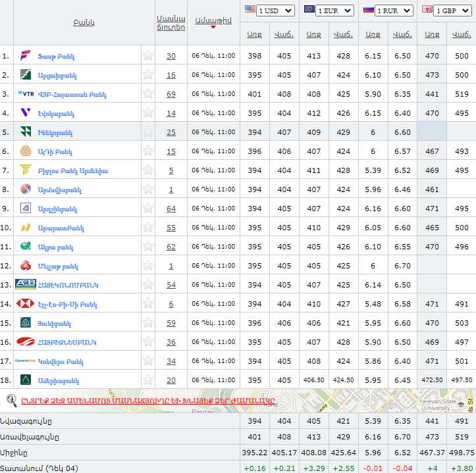Screen dimensions: 476x473
Task: Open the 1 RUR currency dropdown
Action: coord(394,11)
